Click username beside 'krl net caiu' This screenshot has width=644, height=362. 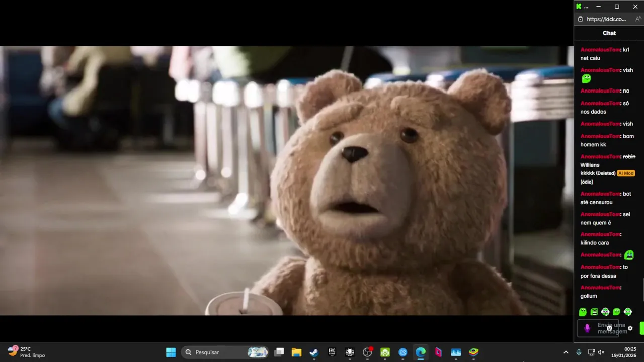[600, 50]
